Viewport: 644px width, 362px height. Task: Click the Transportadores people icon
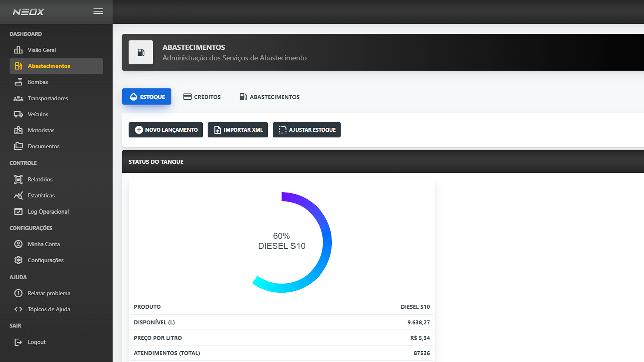[x=18, y=98]
